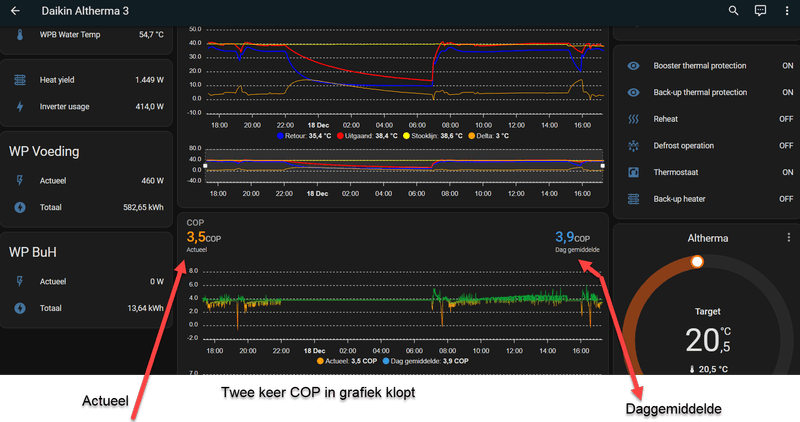The width and height of the screenshot is (800, 422).
Task: Click the Thermostaat icon
Action: click(x=633, y=172)
